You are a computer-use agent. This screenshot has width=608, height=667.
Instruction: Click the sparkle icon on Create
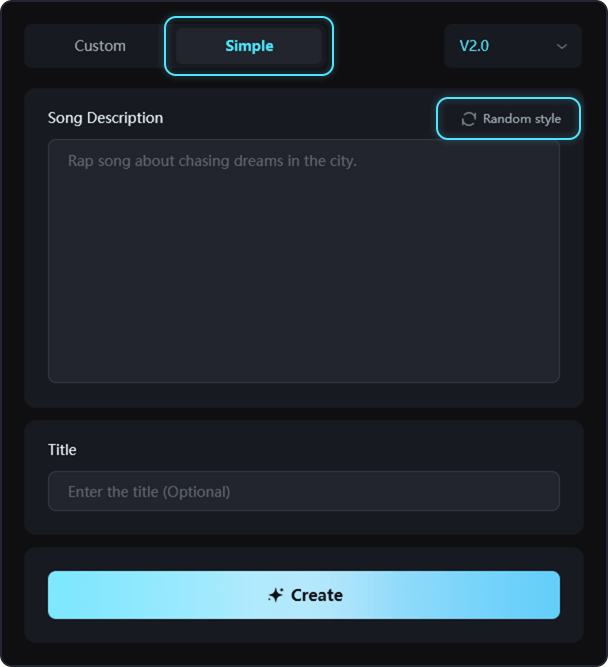(x=276, y=595)
